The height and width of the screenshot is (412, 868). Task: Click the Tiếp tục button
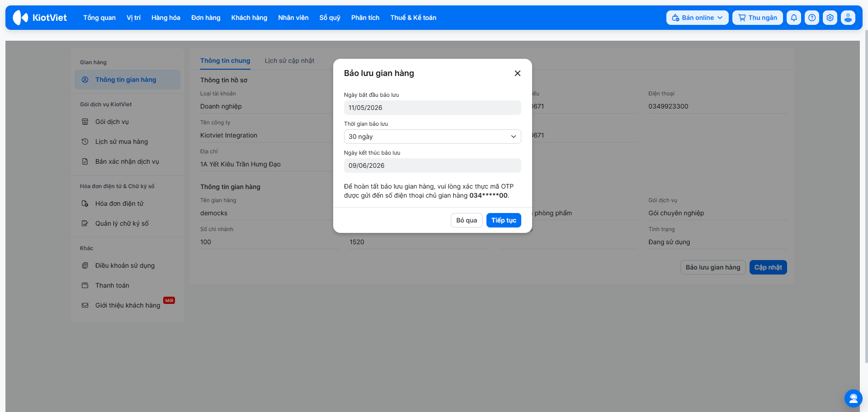[504, 220]
